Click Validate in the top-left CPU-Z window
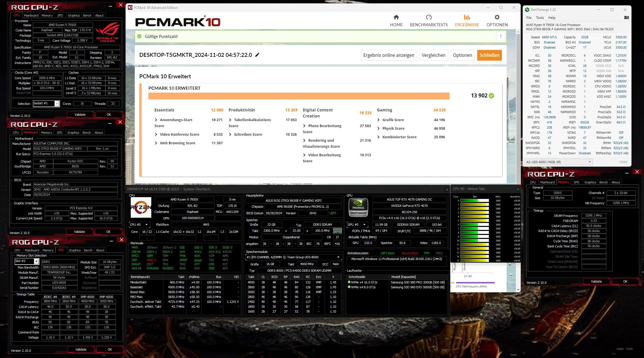This screenshot has width=644, height=358. (80, 115)
